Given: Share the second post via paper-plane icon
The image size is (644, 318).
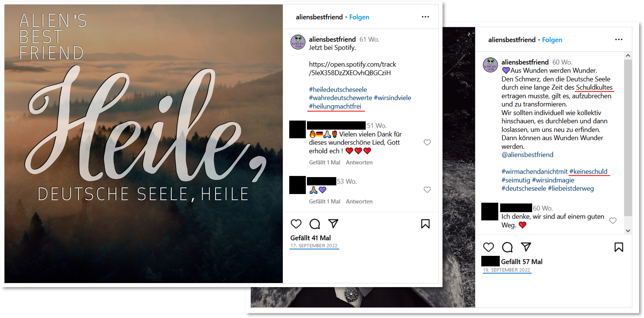Looking at the screenshot, I should coord(526,247).
